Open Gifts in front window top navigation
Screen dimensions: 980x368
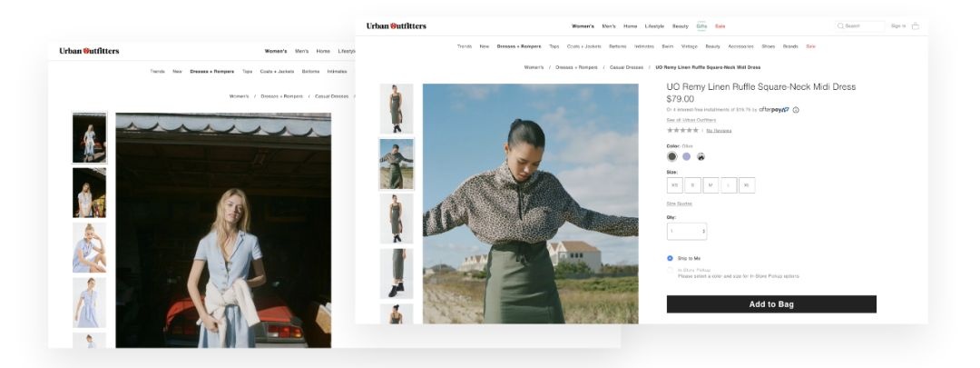pyautogui.click(x=701, y=26)
